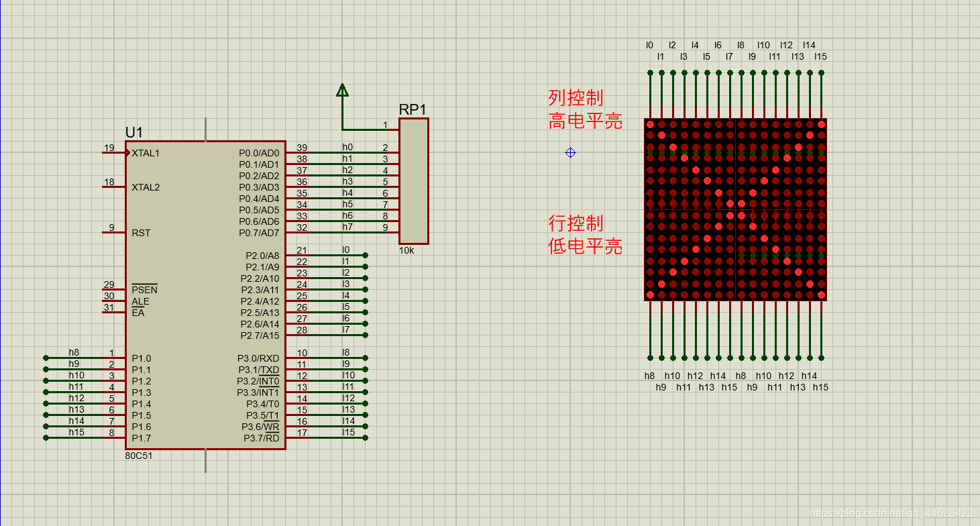Click the l8 net label beside P3.0
Image resolution: width=980 pixels, height=526 pixels.
(346, 352)
